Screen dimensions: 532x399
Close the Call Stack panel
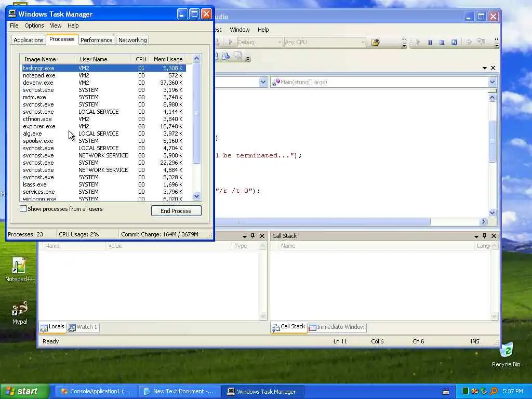[494, 236]
